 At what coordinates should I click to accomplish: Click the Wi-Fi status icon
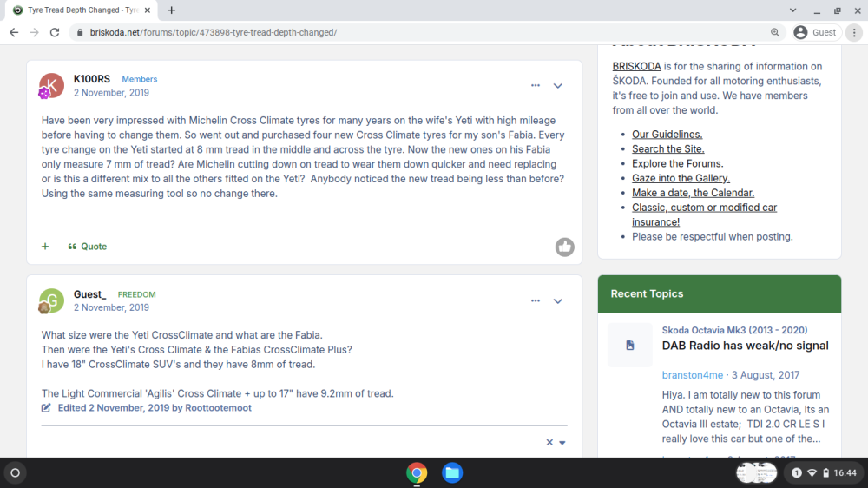(x=812, y=473)
